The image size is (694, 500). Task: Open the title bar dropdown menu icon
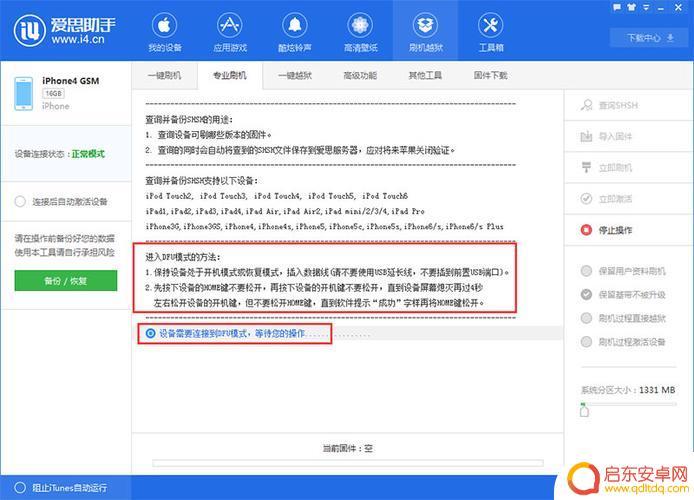[646, 8]
